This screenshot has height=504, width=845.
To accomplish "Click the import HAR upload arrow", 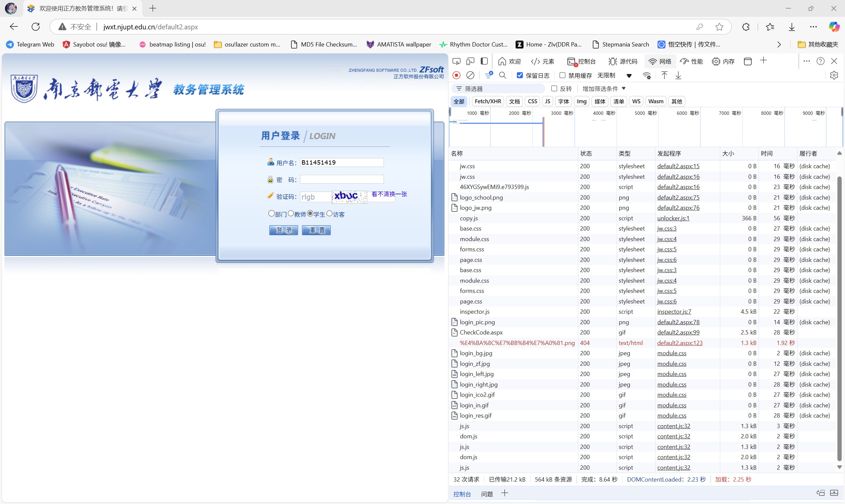I will pyautogui.click(x=664, y=76).
